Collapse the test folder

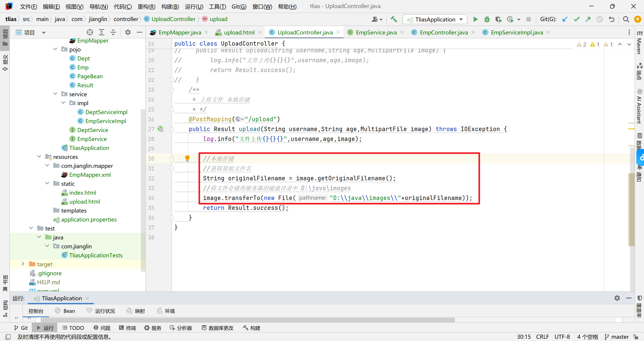tap(31, 228)
